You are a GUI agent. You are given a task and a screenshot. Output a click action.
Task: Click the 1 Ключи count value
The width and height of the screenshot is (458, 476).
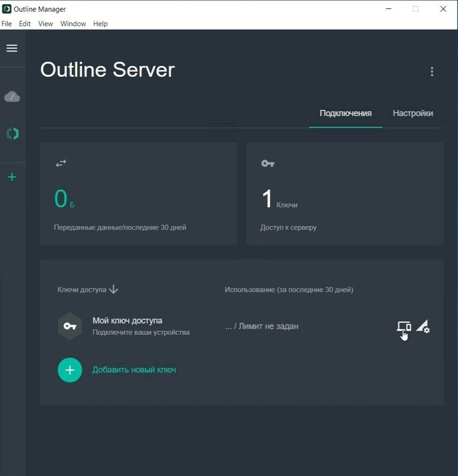279,199
